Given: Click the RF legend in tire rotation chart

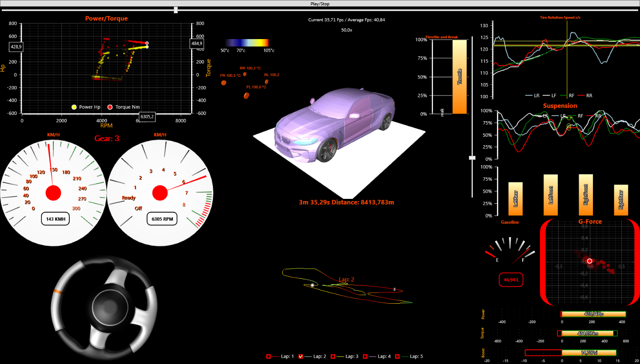Looking at the screenshot, I should pos(567,95).
